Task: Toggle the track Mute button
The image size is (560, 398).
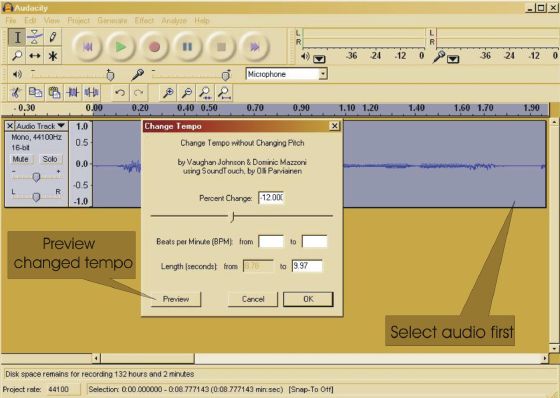Action: click(x=20, y=159)
